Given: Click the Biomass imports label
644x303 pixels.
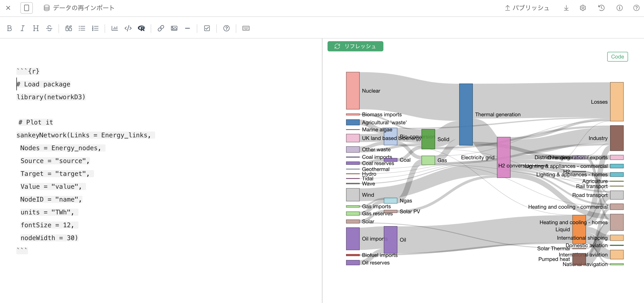Looking at the screenshot, I should 382,115.
